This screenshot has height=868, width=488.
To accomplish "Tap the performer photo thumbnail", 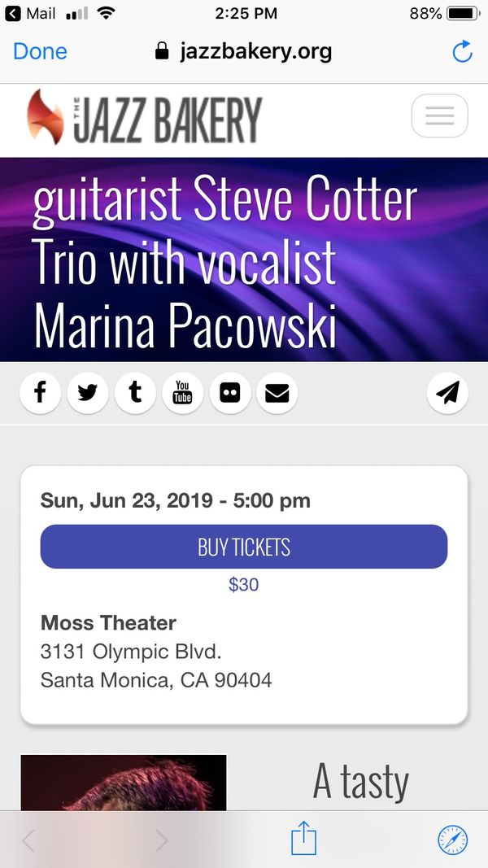I will 124,782.
